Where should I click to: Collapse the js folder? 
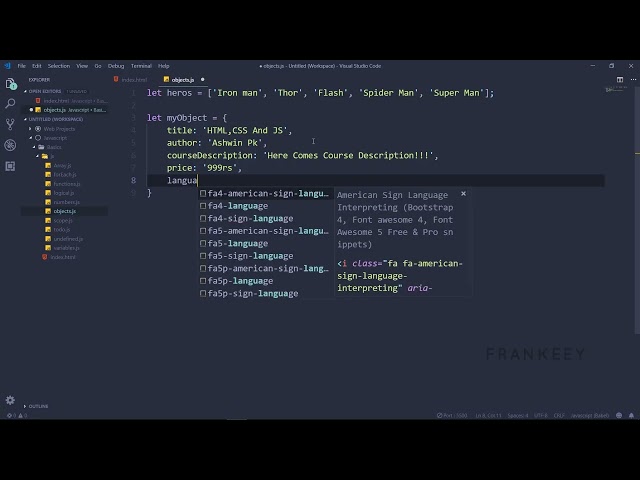[38, 156]
